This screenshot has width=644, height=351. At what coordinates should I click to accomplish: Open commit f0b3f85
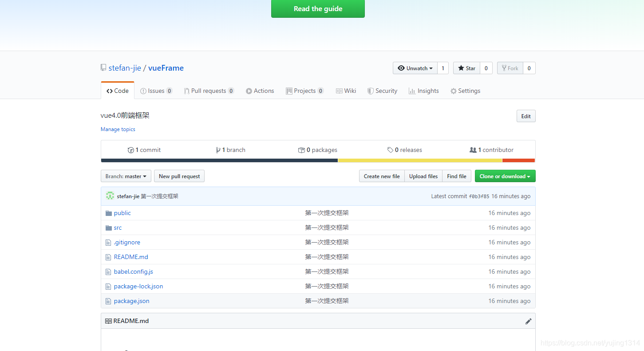click(480, 196)
